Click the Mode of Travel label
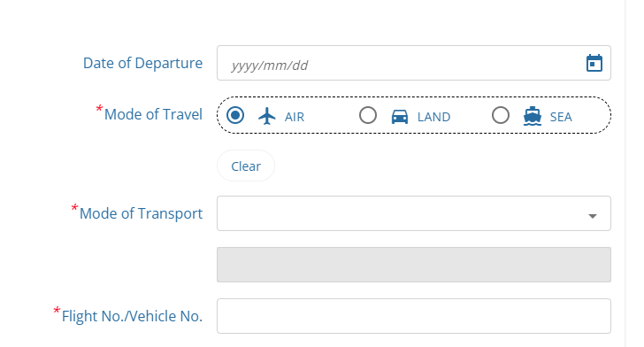Screen dimensions: 644x347 pyautogui.click(x=153, y=114)
